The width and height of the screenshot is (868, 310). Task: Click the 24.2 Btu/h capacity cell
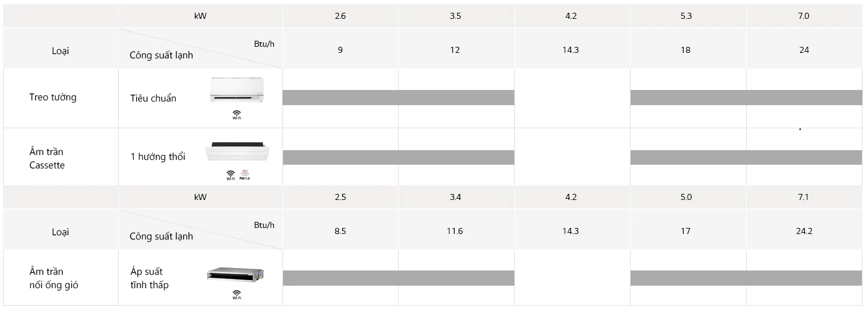tap(803, 231)
